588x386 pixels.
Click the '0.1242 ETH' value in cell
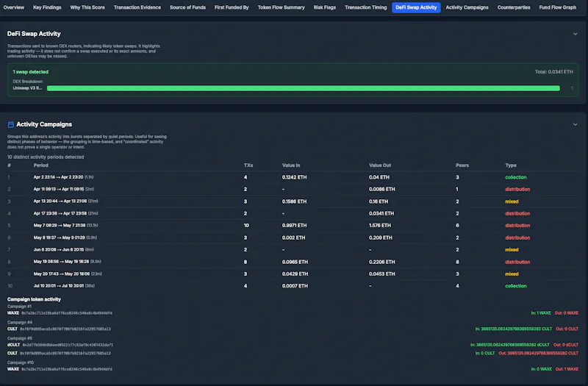(x=295, y=177)
